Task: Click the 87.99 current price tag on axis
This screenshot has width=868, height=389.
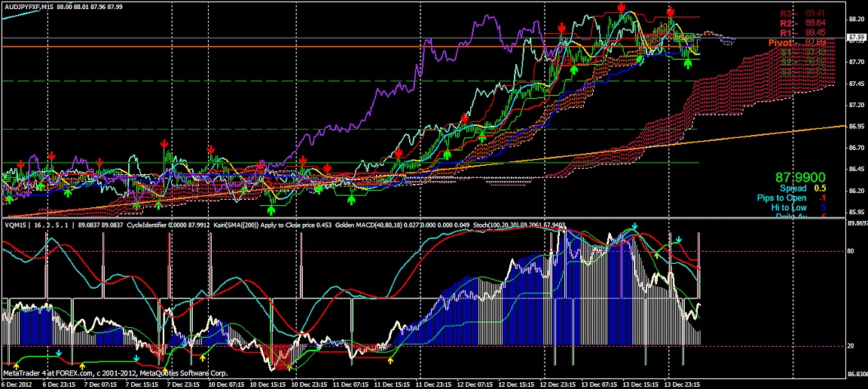Action: pyautogui.click(x=856, y=37)
